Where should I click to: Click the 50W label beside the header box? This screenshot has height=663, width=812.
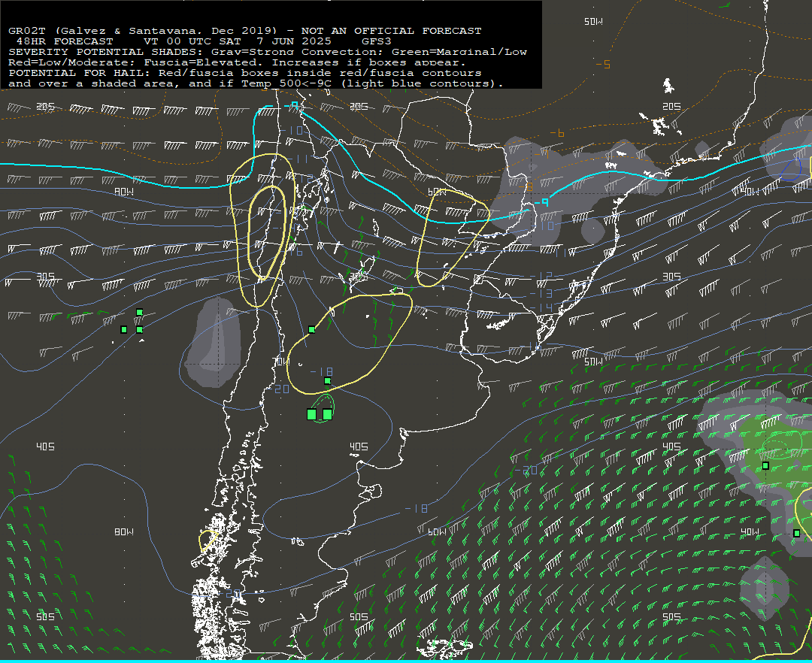click(x=593, y=22)
